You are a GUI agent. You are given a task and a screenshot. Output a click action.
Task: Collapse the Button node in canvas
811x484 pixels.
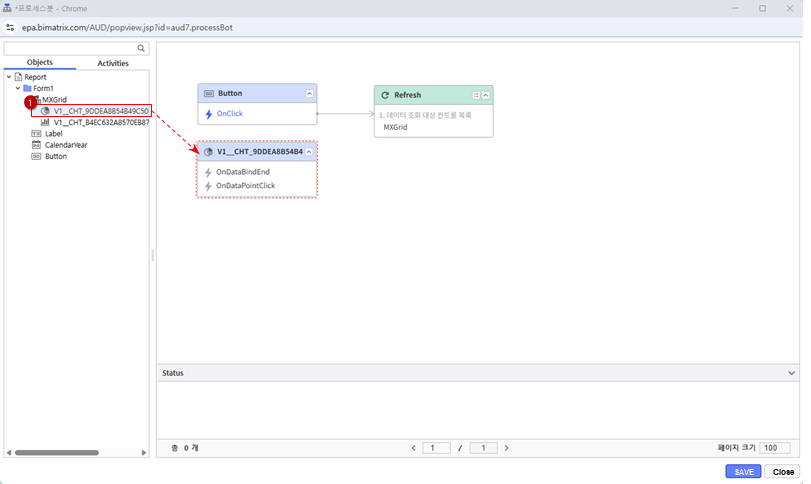pyautogui.click(x=309, y=93)
